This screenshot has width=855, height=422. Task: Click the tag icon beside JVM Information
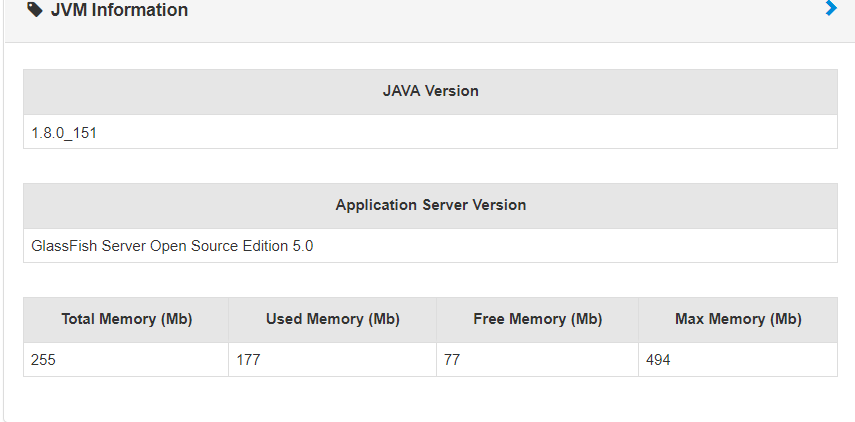pyautogui.click(x=35, y=9)
